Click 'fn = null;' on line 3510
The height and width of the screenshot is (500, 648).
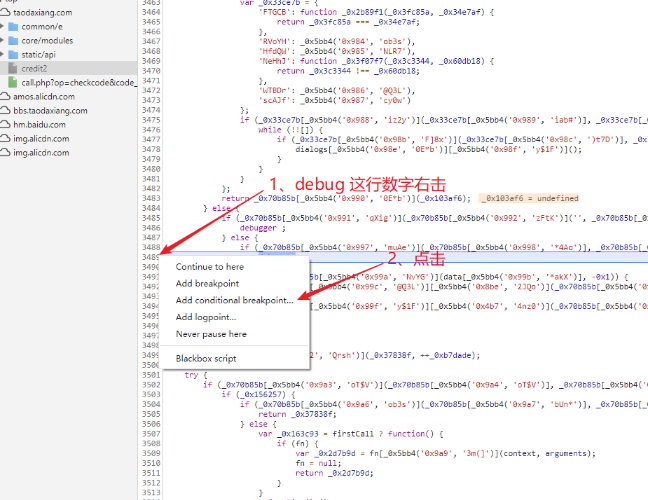(x=318, y=463)
